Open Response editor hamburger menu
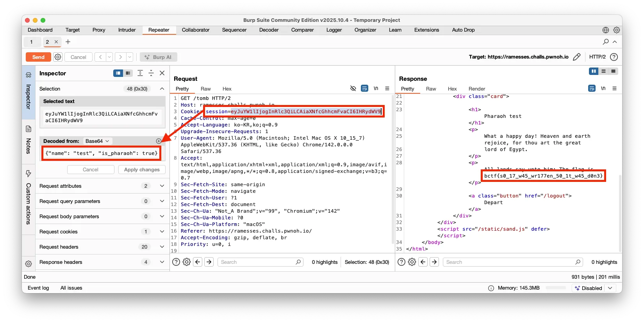The height and width of the screenshot is (322, 644). [614, 89]
